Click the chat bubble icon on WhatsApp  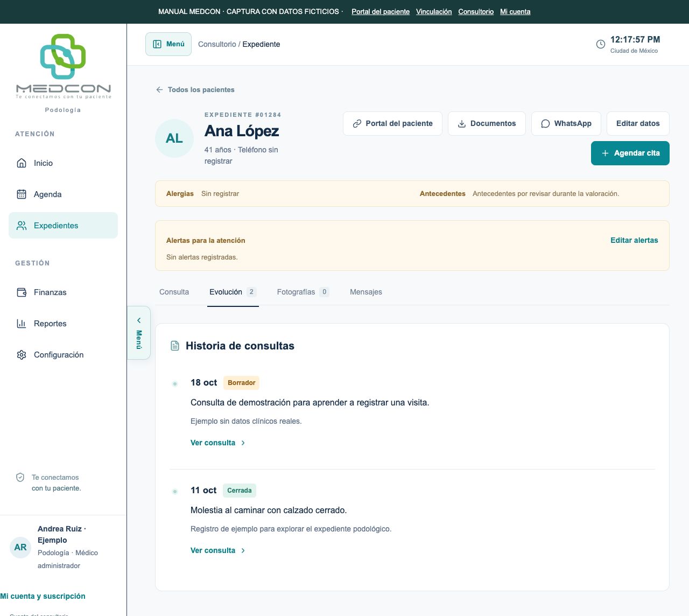coord(545,124)
